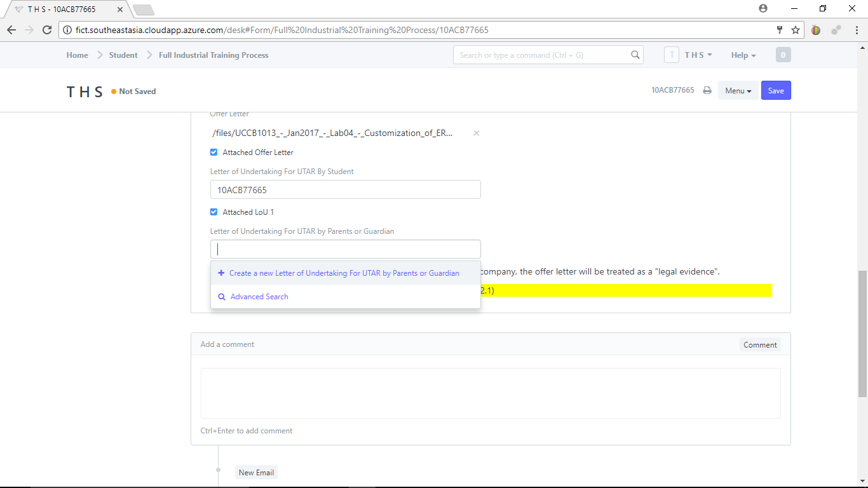
Task: Select the Advanced Search option
Action: [x=346, y=297]
